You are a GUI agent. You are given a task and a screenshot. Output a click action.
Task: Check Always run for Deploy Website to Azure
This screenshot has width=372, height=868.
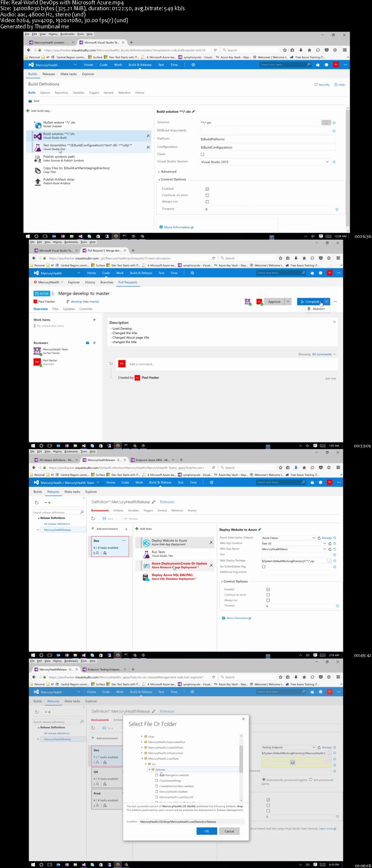[x=268, y=600]
